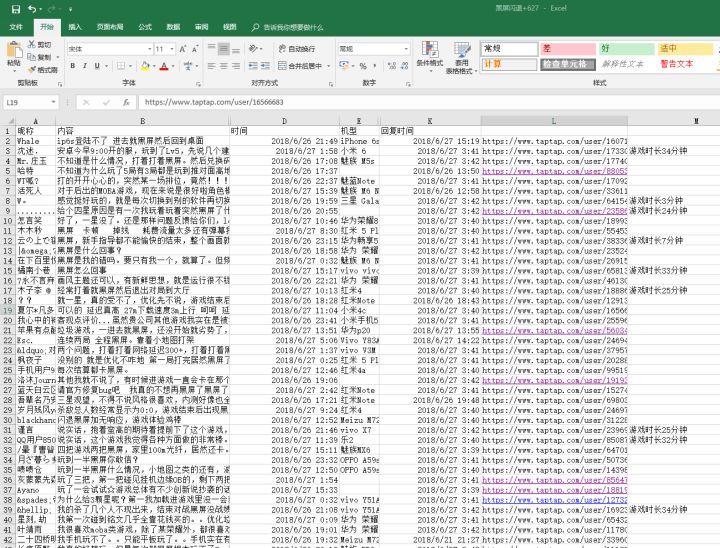Switch to the 插入 tab

[75, 27]
